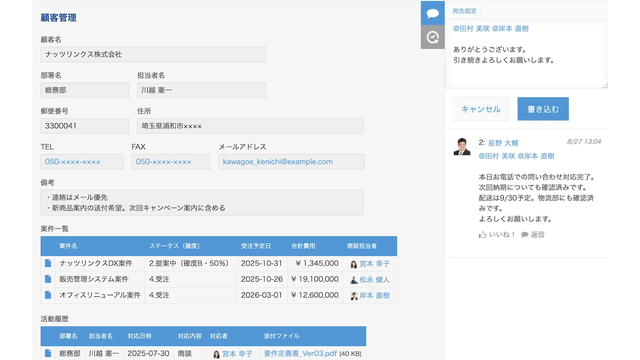Click いいね！ like text

point(502,235)
